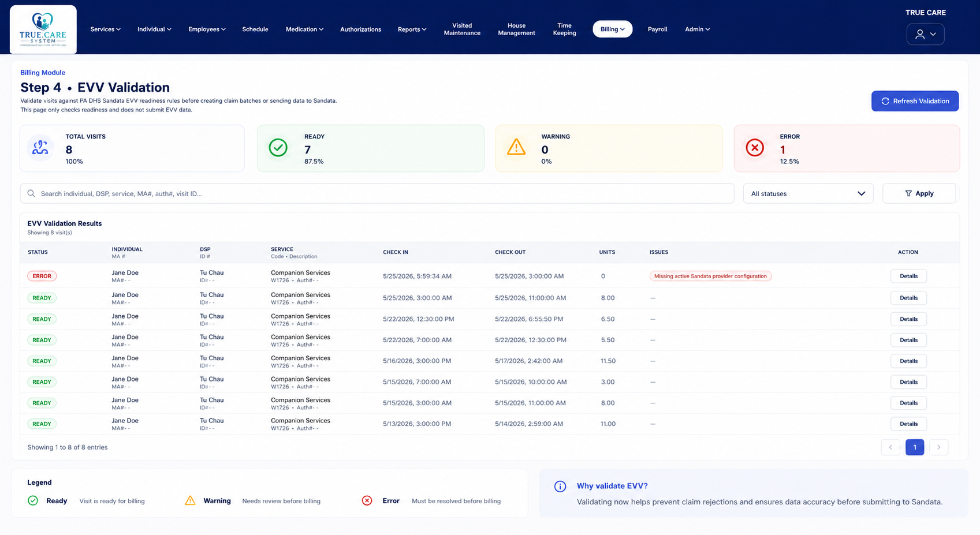The image size is (980, 535).
Task: Click Missing active Sandata provider configuration tag
Action: tap(710, 276)
